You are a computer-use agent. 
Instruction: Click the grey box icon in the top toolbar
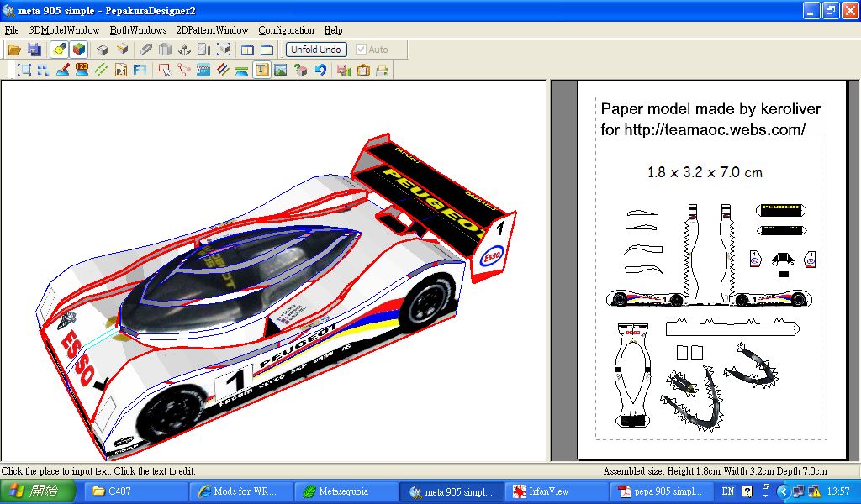click(102, 50)
